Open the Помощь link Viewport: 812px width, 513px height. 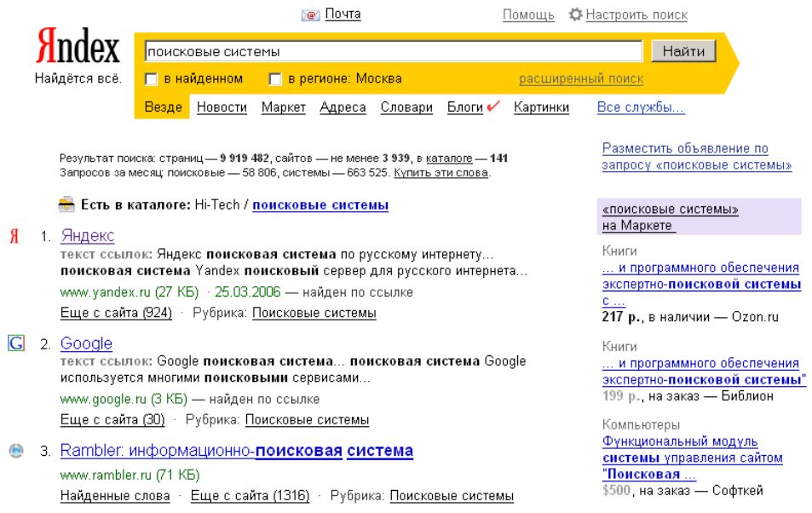tap(528, 15)
